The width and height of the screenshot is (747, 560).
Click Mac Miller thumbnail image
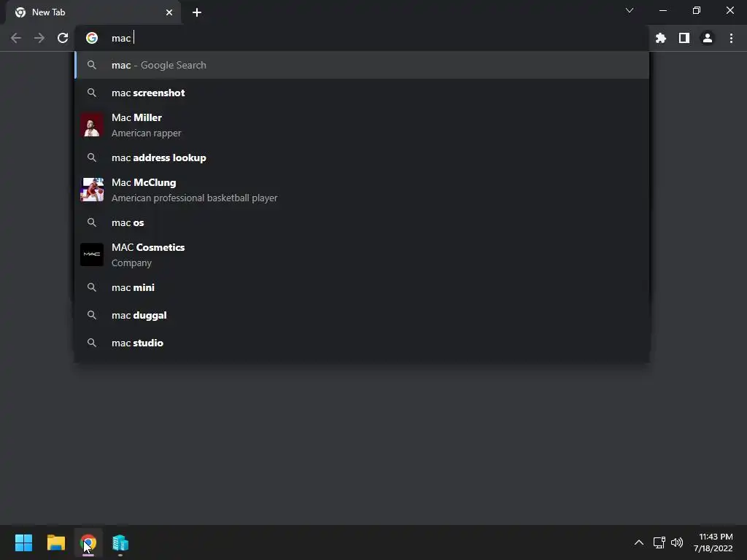pyautogui.click(x=92, y=125)
